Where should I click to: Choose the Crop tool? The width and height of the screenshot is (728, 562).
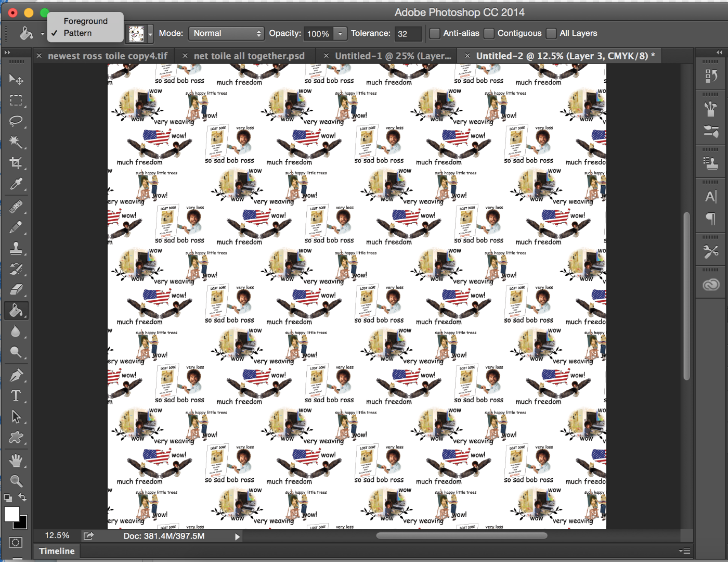(x=16, y=163)
